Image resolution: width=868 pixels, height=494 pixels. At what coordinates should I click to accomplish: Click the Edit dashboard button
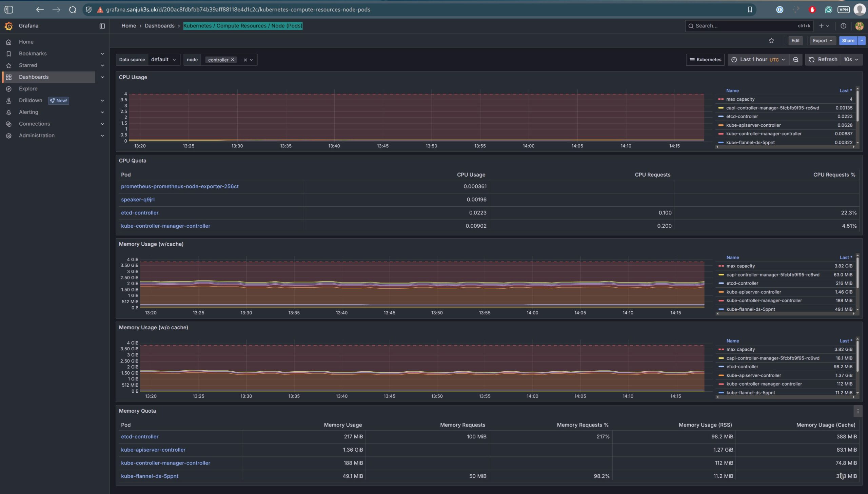coord(795,41)
